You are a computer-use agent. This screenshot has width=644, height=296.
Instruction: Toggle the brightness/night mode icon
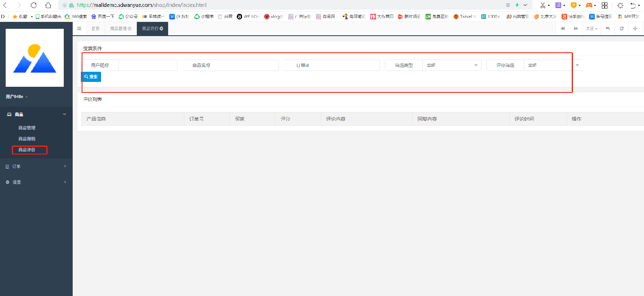pos(620,5)
